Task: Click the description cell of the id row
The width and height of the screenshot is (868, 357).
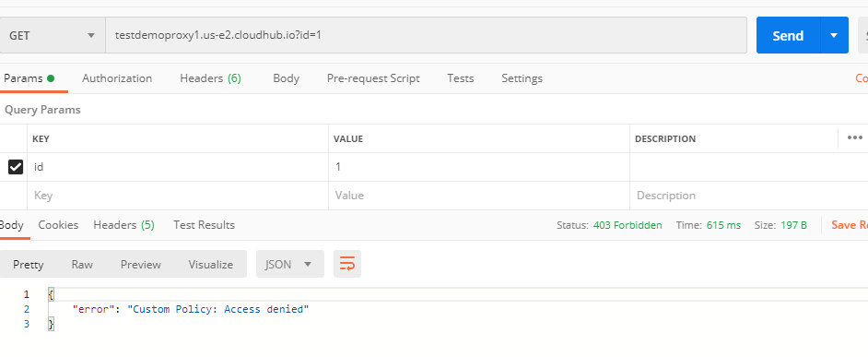Action: click(749, 167)
